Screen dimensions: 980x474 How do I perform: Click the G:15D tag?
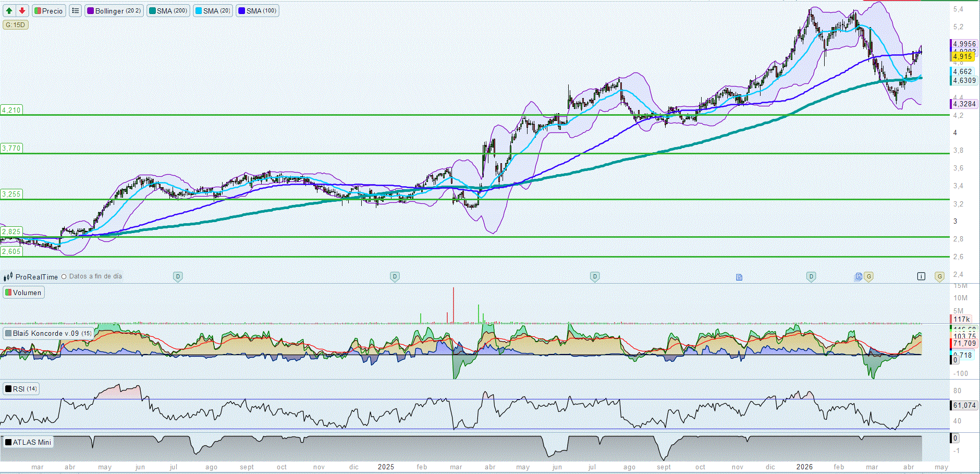[15, 25]
